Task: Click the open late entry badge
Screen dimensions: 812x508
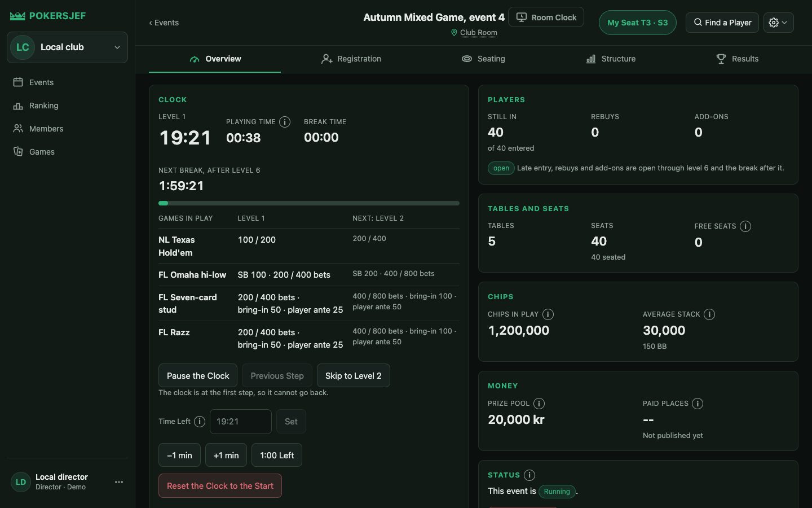Action: coord(501,168)
